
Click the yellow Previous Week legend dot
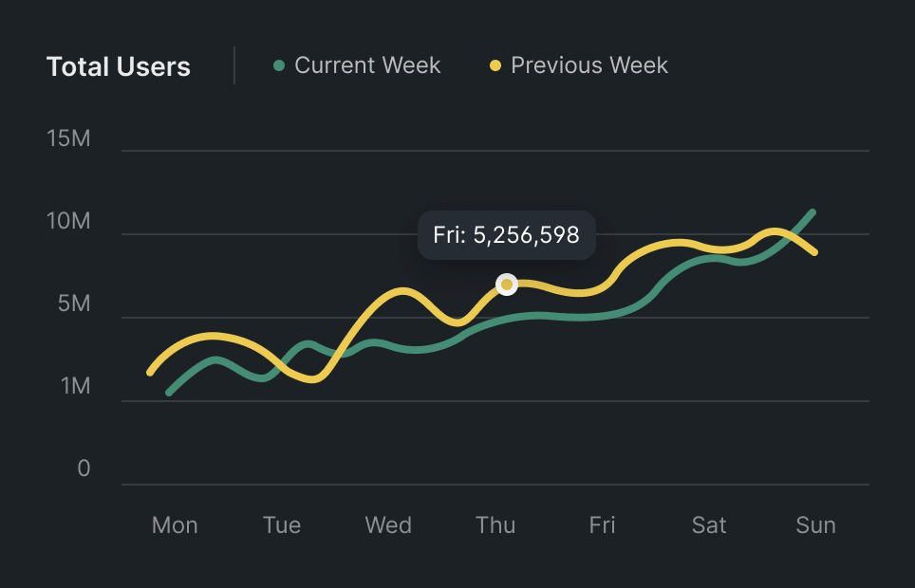[495, 65]
